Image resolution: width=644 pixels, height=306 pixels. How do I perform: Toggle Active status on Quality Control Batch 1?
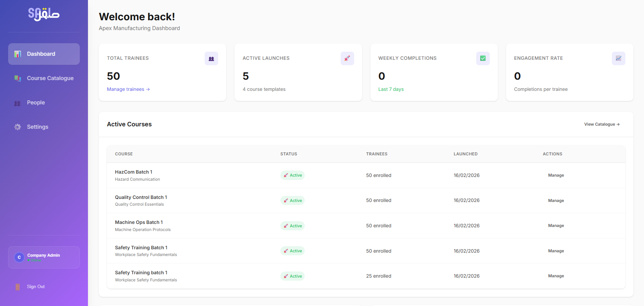coord(292,200)
